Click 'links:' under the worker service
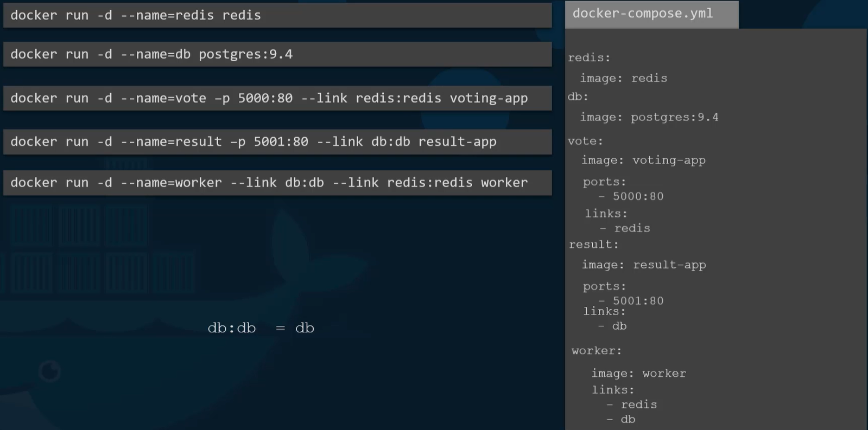 pos(613,390)
